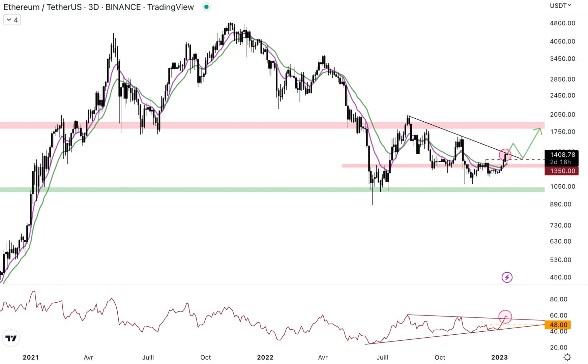Click the 2023 label on time axis
This screenshot has width=588, height=364.
(499, 357)
